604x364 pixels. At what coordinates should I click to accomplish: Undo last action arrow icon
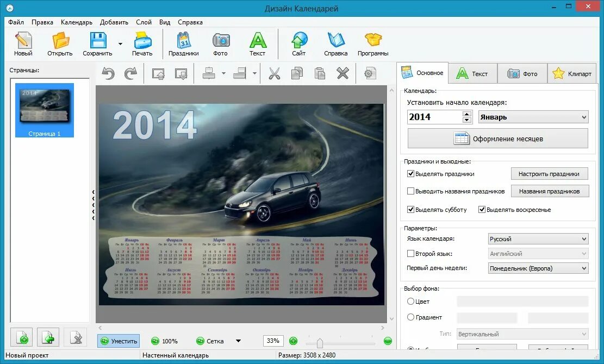108,73
